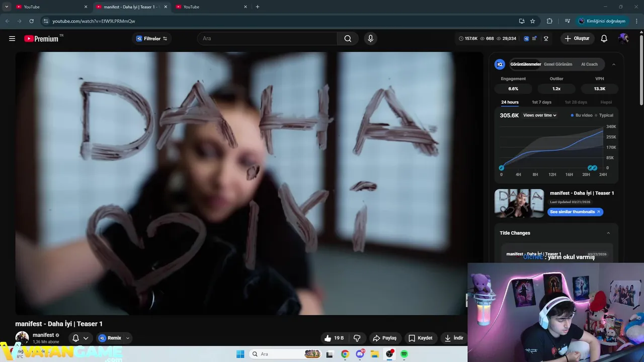Viewport: 644px width, 362px height.
Task: Like the video with 19 B thumbs up
Action: (x=335, y=338)
